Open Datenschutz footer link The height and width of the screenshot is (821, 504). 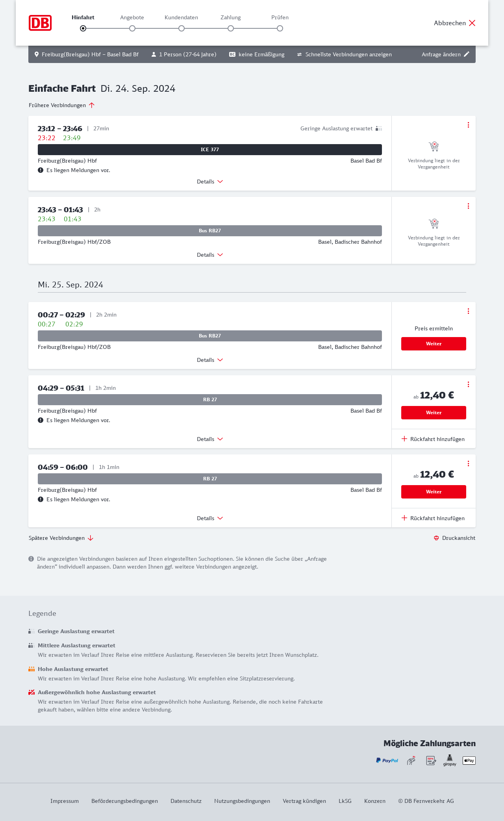click(186, 801)
